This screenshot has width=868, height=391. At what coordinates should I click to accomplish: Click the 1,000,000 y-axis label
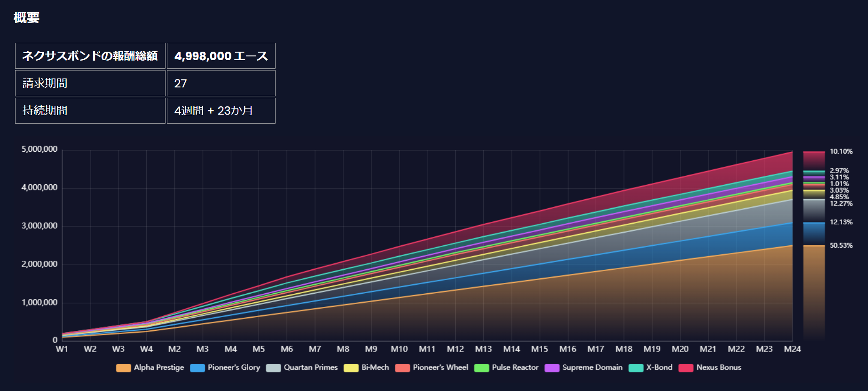pyautogui.click(x=39, y=303)
